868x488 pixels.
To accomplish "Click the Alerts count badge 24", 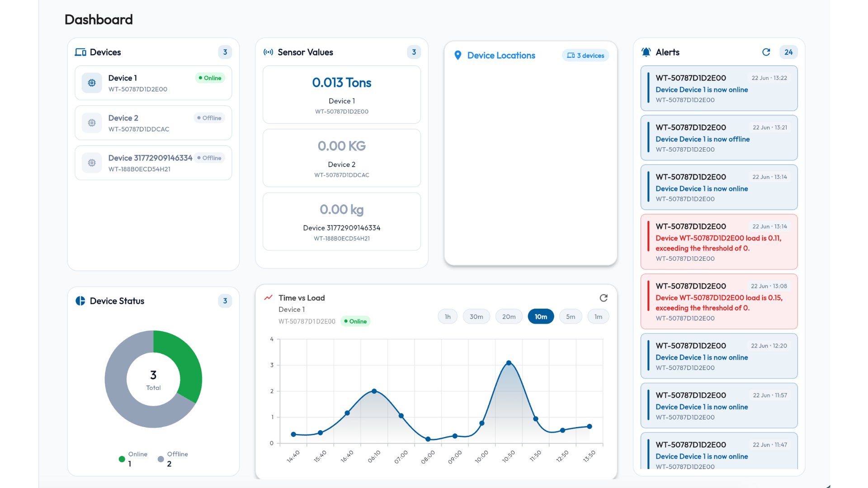I will click(788, 52).
